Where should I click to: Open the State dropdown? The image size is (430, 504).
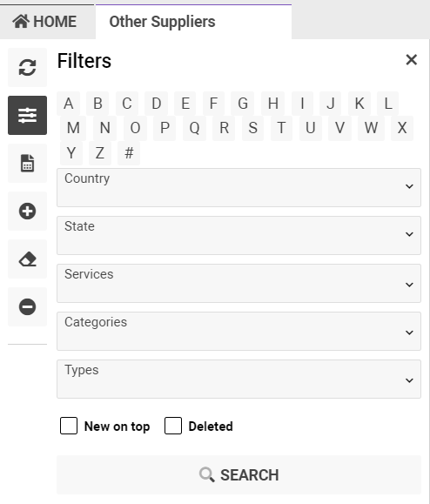(239, 236)
